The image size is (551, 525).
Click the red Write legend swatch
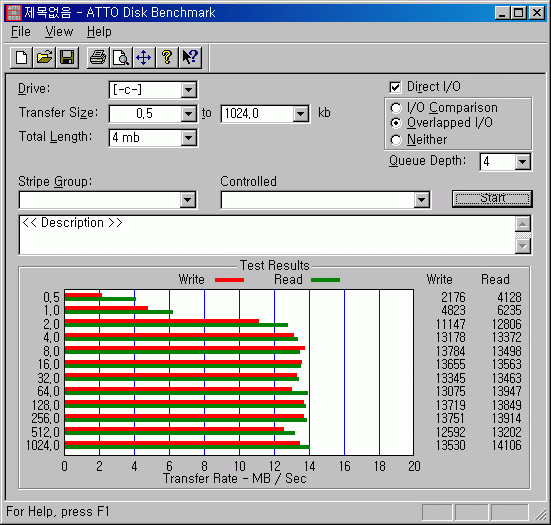(x=229, y=280)
